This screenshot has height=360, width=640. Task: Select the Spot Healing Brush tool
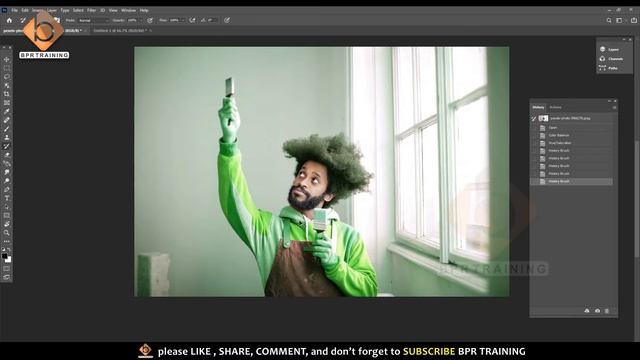[7, 120]
